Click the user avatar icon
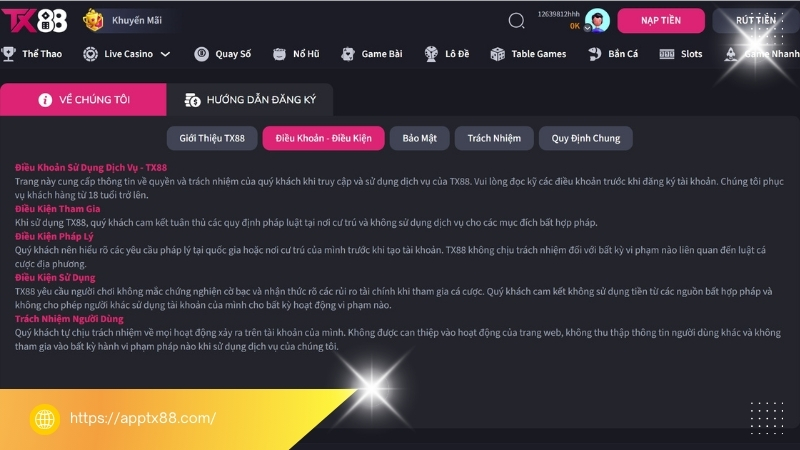 (x=597, y=20)
